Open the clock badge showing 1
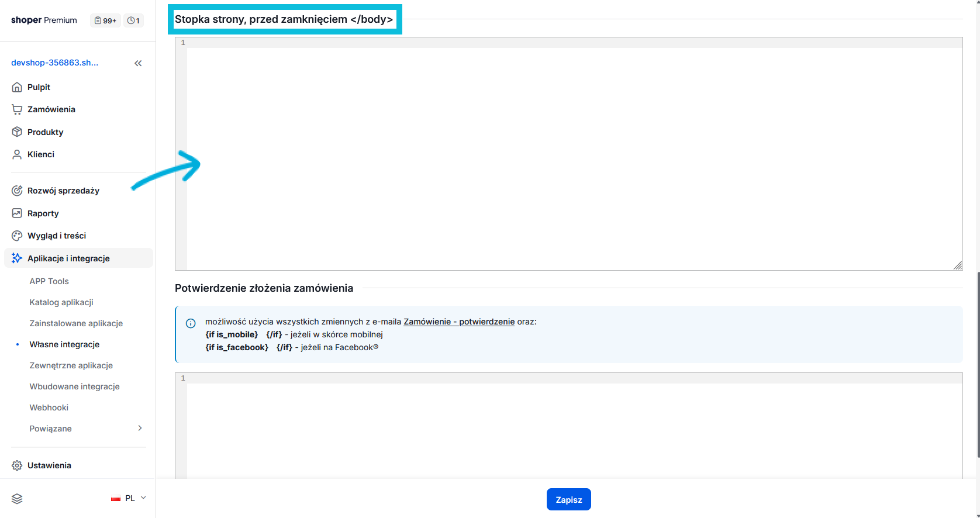 (133, 20)
